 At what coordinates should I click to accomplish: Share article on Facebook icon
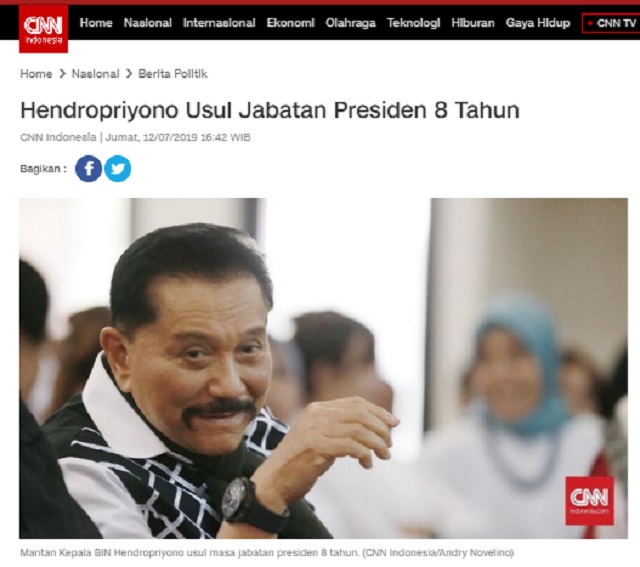[89, 168]
